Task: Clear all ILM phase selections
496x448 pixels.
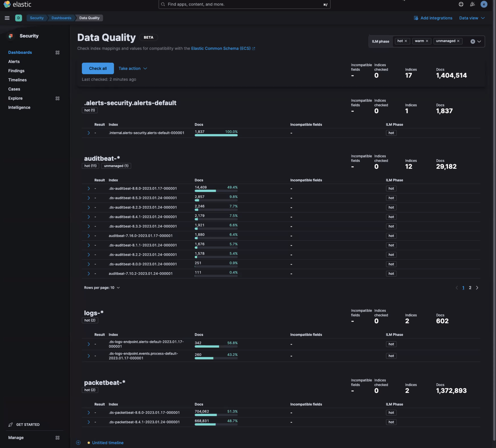Action: pos(473,41)
